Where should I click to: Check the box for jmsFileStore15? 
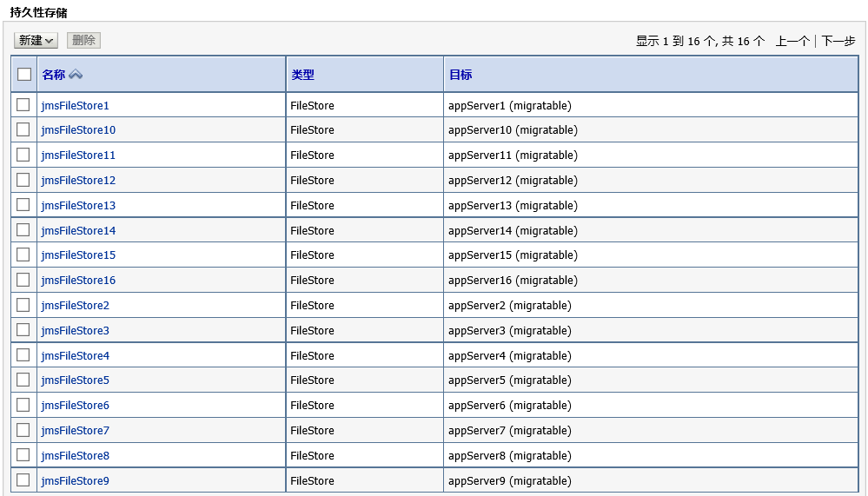pos(23,255)
